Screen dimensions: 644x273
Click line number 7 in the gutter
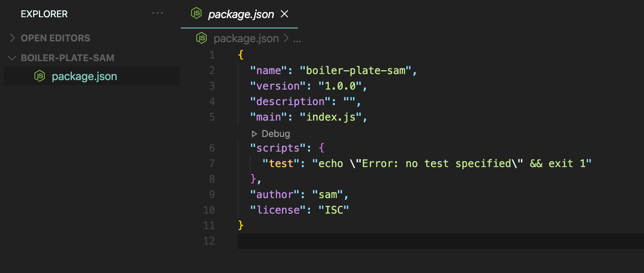point(212,163)
